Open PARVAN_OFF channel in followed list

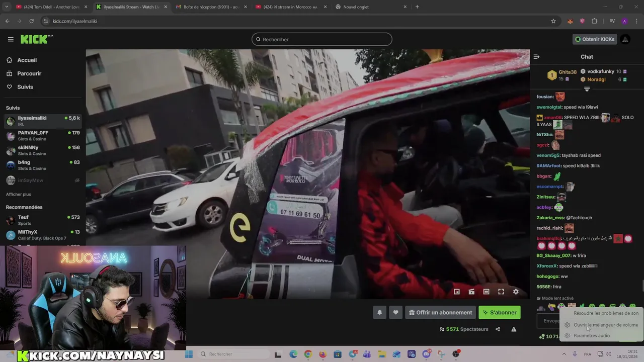pyautogui.click(x=43, y=136)
